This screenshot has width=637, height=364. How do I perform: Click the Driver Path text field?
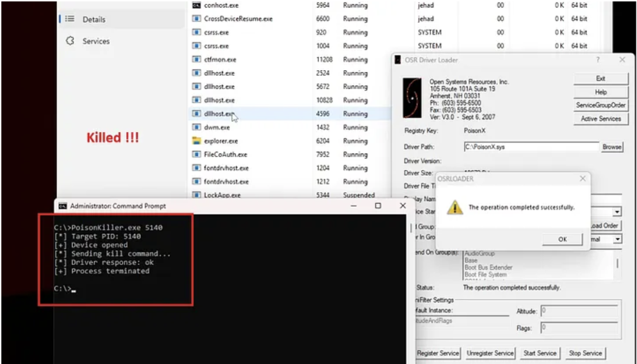[x=531, y=147]
